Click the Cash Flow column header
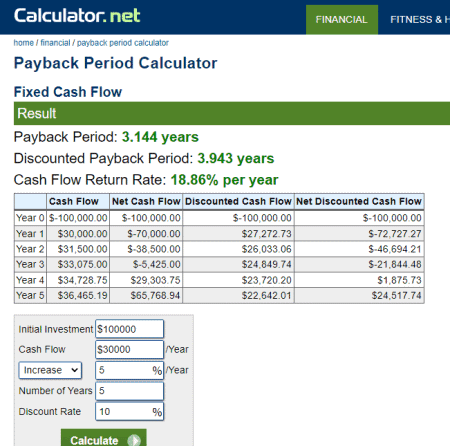 tap(78, 201)
